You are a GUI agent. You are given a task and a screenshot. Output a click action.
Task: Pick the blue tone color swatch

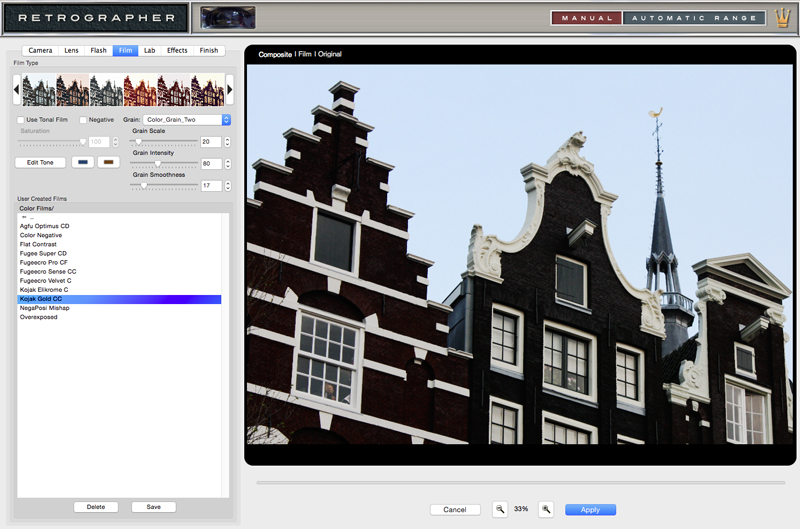click(82, 162)
